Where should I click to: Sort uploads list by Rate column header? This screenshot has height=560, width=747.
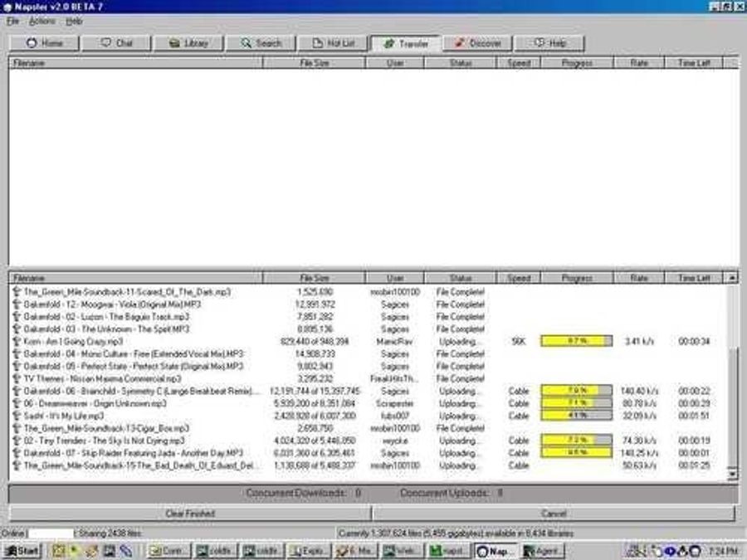click(x=639, y=278)
